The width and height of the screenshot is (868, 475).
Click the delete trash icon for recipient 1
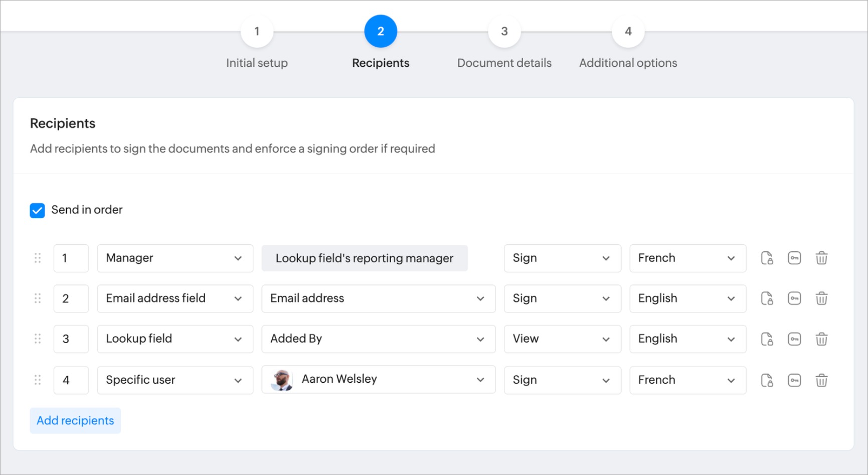tap(821, 258)
